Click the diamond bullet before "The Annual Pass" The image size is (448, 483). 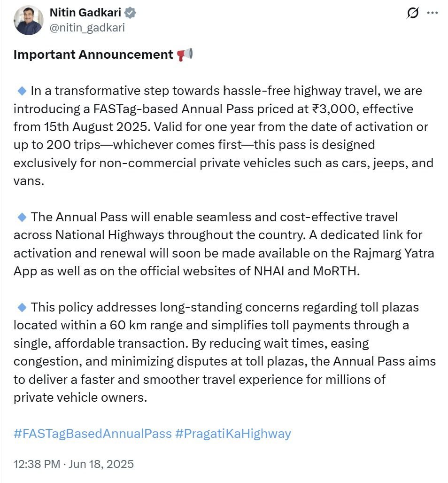[22, 217]
